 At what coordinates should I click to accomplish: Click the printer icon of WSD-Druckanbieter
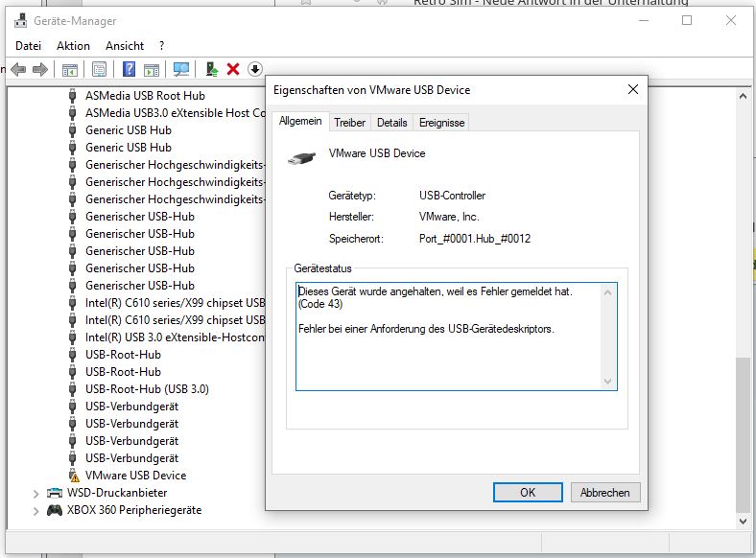pyautogui.click(x=55, y=493)
